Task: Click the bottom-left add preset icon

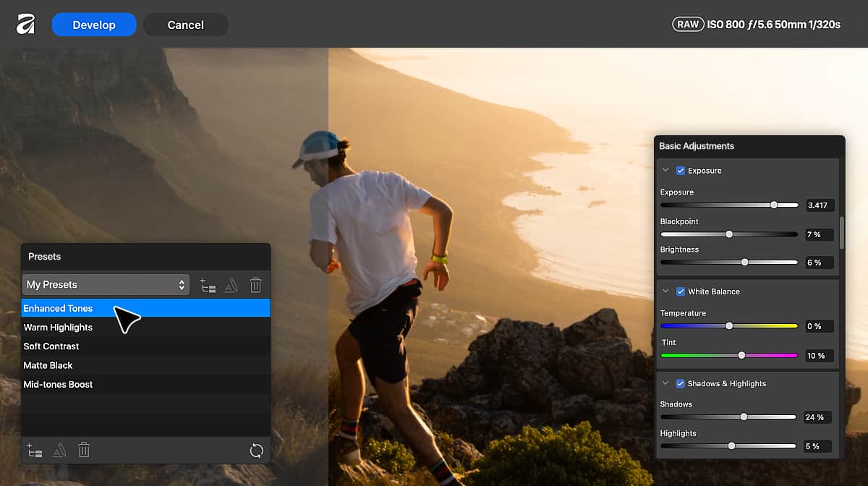Action: (x=34, y=451)
